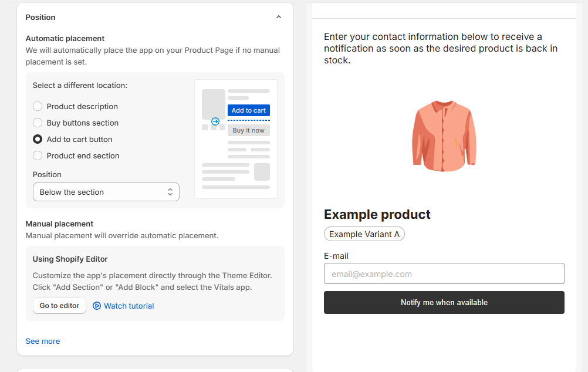
Task: Select the Add to cart button radio
Action: click(x=38, y=140)
